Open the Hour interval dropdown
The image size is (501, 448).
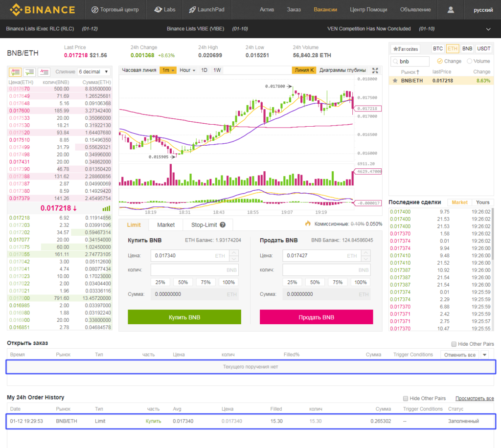click(187, 70)
